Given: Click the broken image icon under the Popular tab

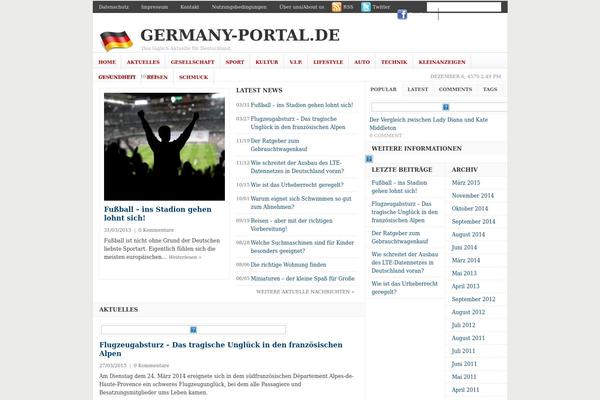Looking at the screenshot, I should pos(446,107).
